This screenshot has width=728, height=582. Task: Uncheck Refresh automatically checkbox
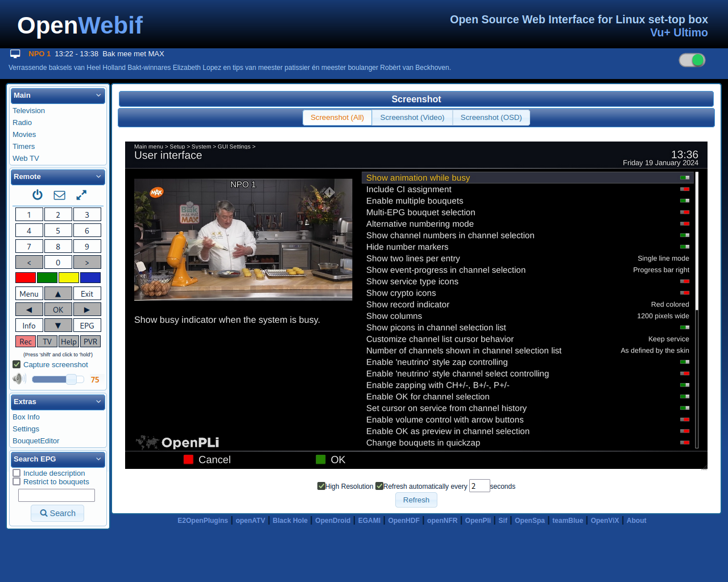pyautogui.click(x=379, y=486)
